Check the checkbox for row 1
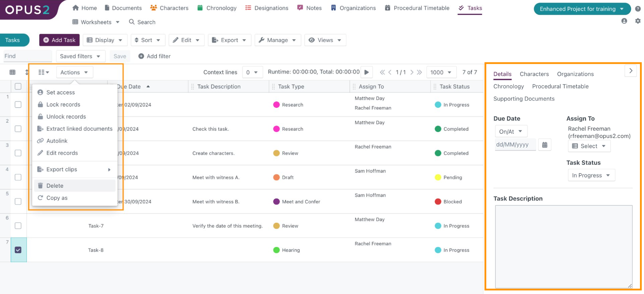The image size is (644, 294). click(18, 104)
